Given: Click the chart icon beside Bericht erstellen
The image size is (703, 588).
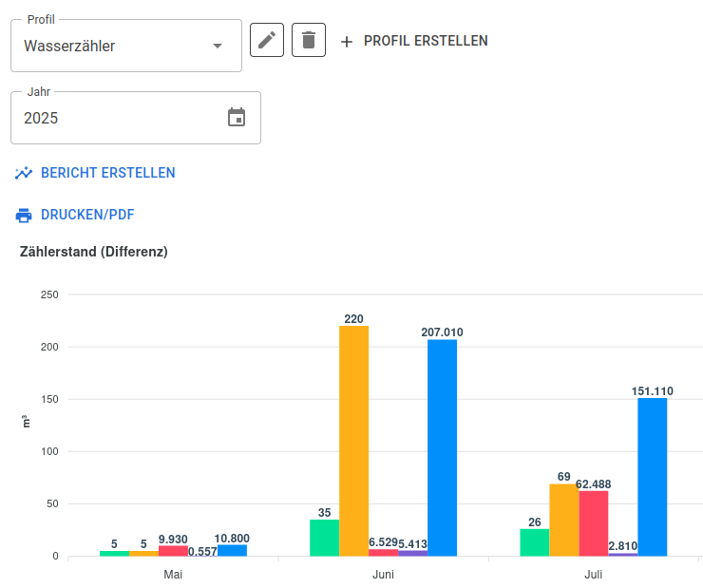Looking at the screenshot, I should tap(24, 173).
